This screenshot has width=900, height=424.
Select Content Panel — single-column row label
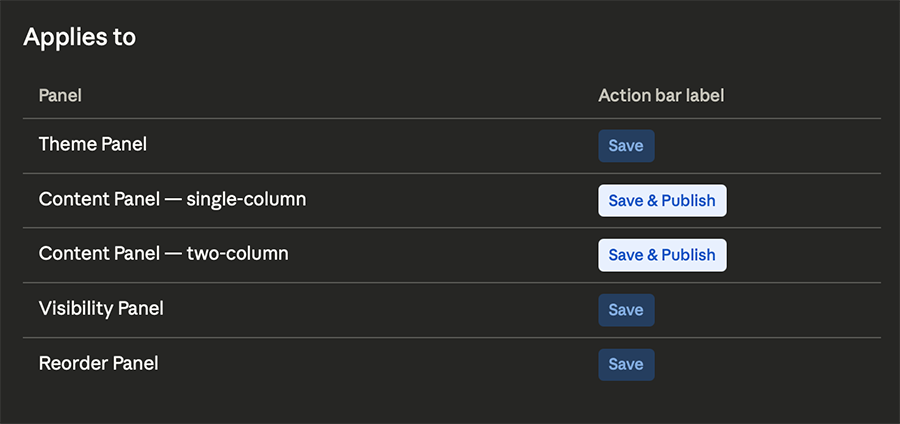(172, 199)
